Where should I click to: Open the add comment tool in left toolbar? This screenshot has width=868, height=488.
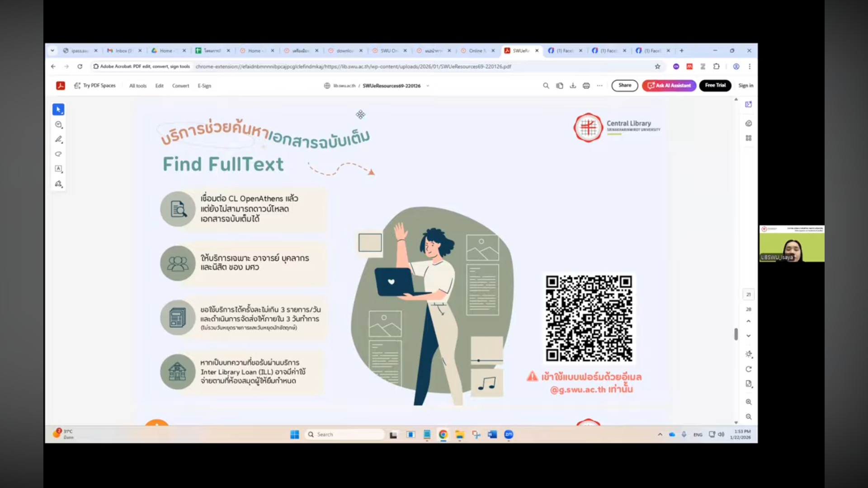[58, 125]
